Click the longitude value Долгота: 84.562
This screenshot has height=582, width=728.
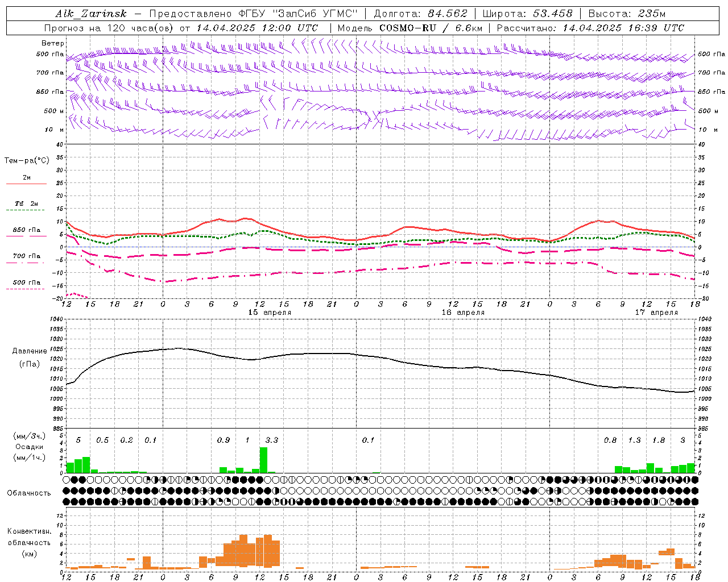420,14
